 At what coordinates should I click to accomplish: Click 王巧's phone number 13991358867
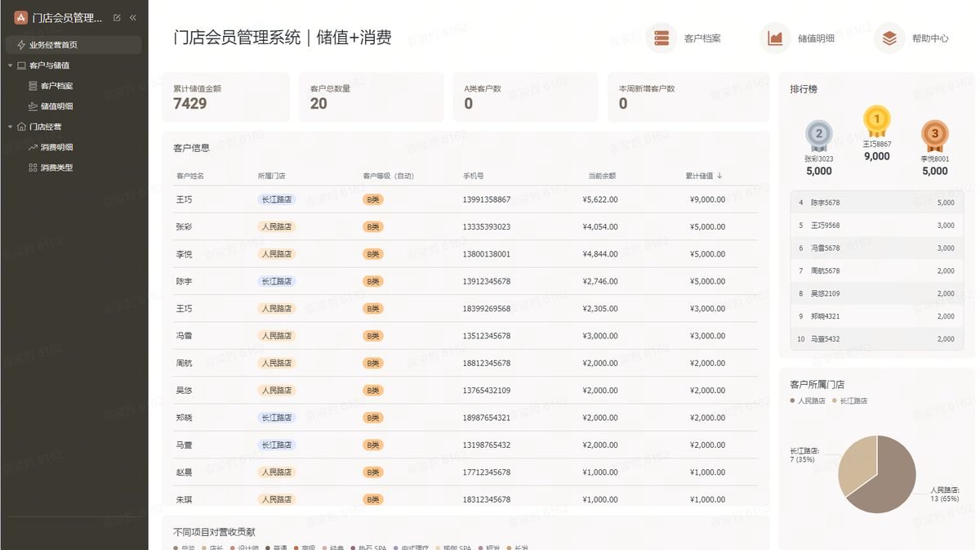point(487,199)
